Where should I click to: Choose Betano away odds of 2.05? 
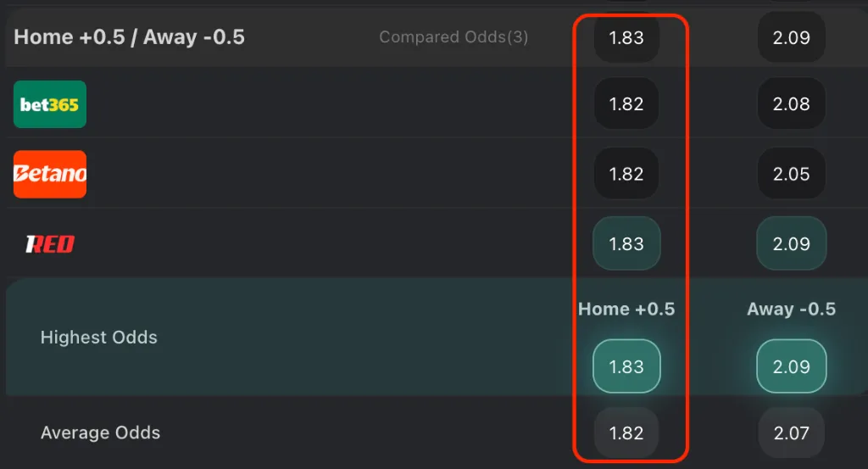(x=791, y=174)
